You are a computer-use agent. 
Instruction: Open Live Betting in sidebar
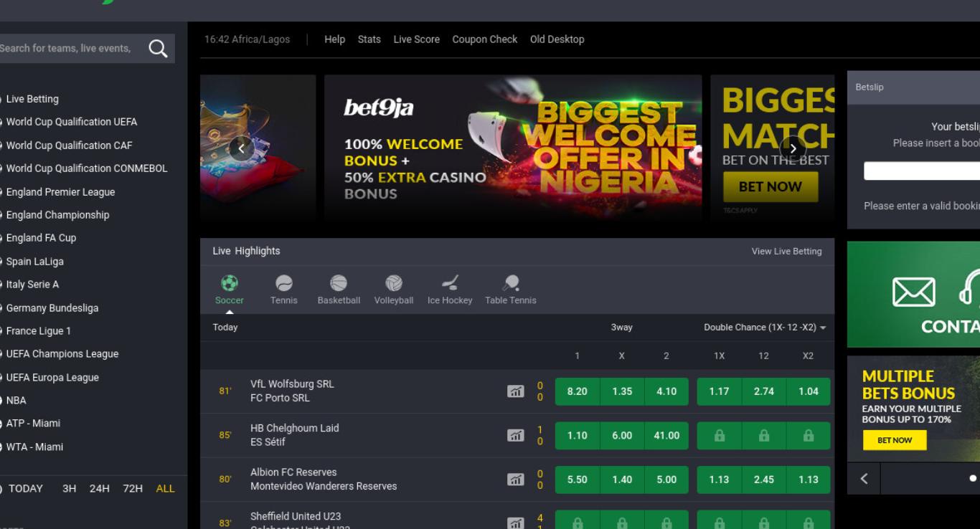(32, 99)
